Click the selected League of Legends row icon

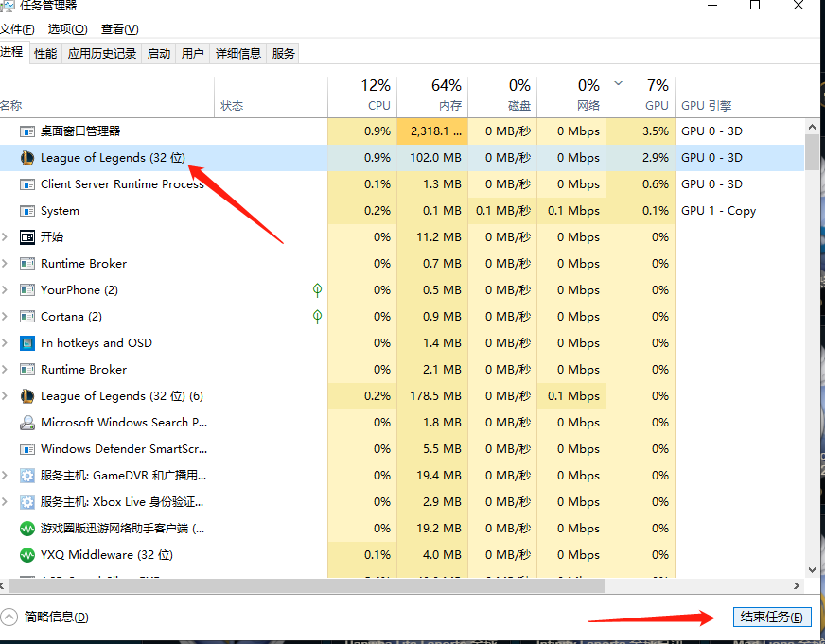tap(26, 158)
